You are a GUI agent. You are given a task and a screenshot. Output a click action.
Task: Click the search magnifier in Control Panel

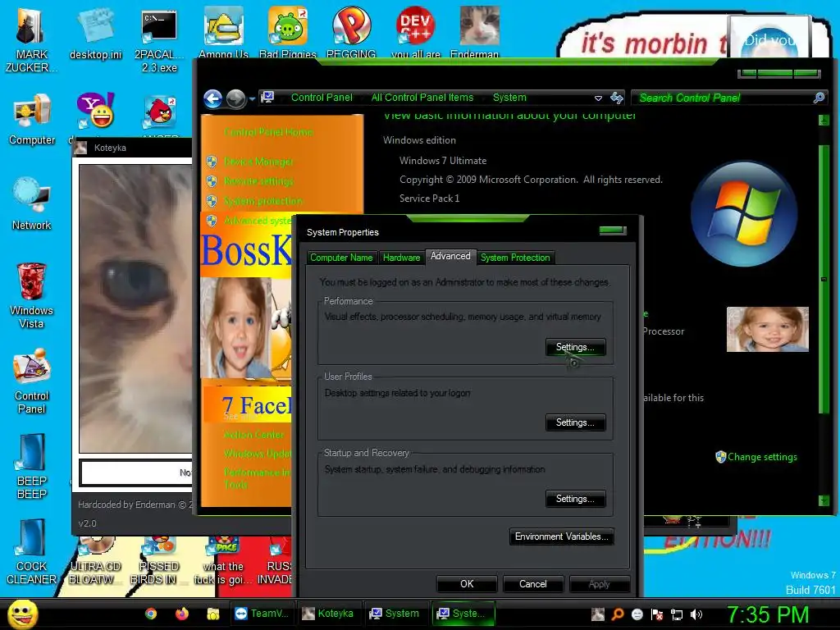(819, 98)
